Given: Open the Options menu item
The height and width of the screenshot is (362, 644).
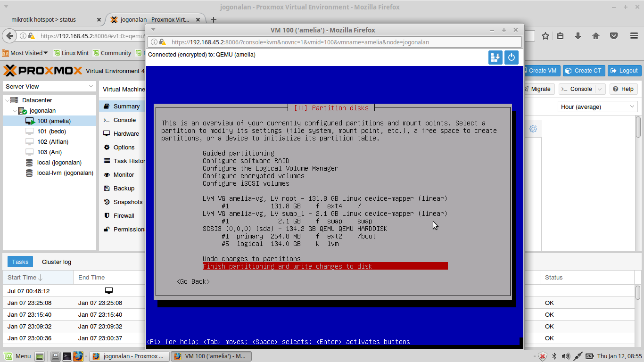Looking at the screenshot, I should [122, 148].
